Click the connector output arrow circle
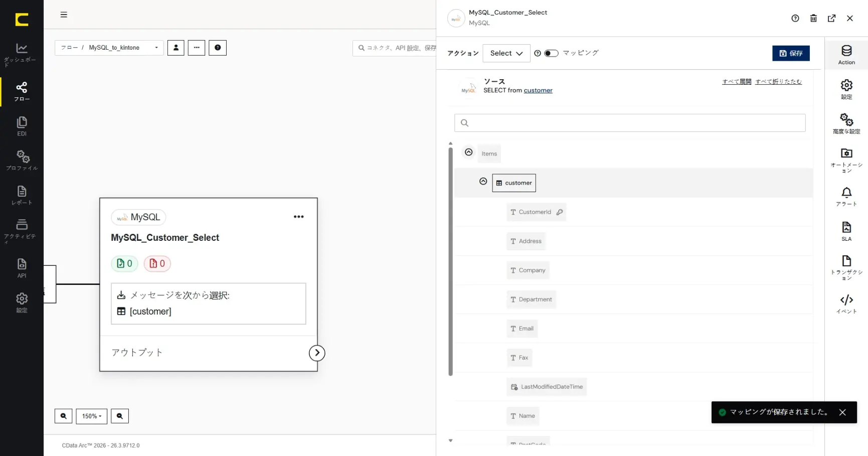 click(317, 353)
